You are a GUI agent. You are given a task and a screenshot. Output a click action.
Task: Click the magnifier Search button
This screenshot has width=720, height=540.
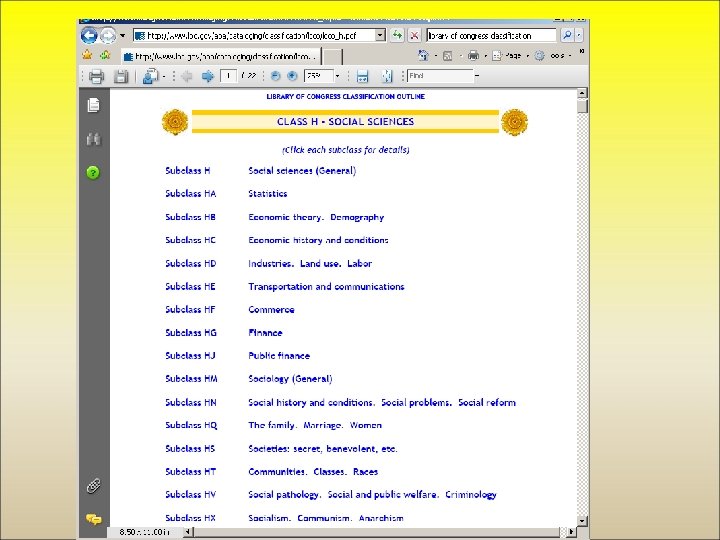(567, 35)
